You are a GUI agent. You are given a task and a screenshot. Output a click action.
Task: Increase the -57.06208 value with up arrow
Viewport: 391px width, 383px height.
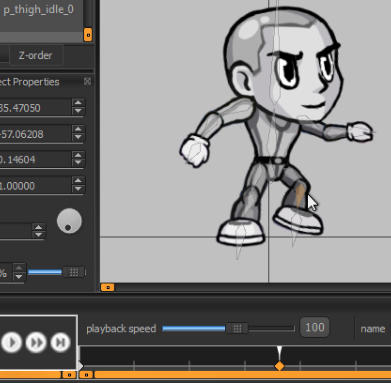click(78, 129)
